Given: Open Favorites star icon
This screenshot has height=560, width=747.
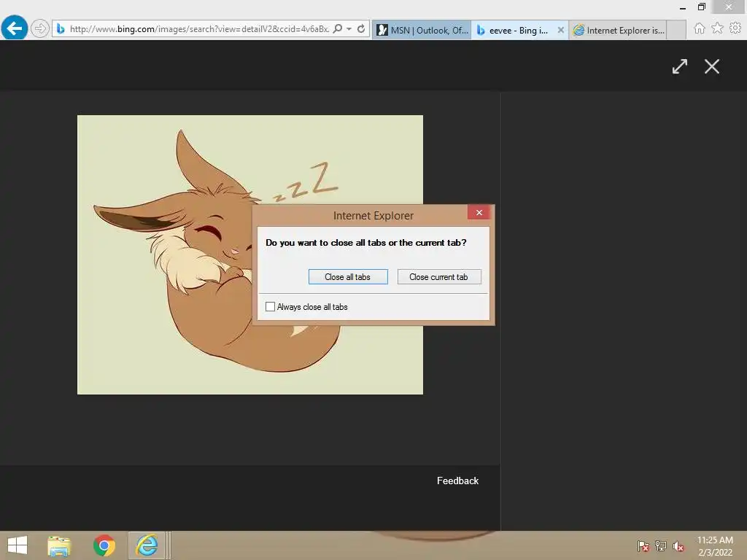Looking at the screenshot, I should [717, 28].
